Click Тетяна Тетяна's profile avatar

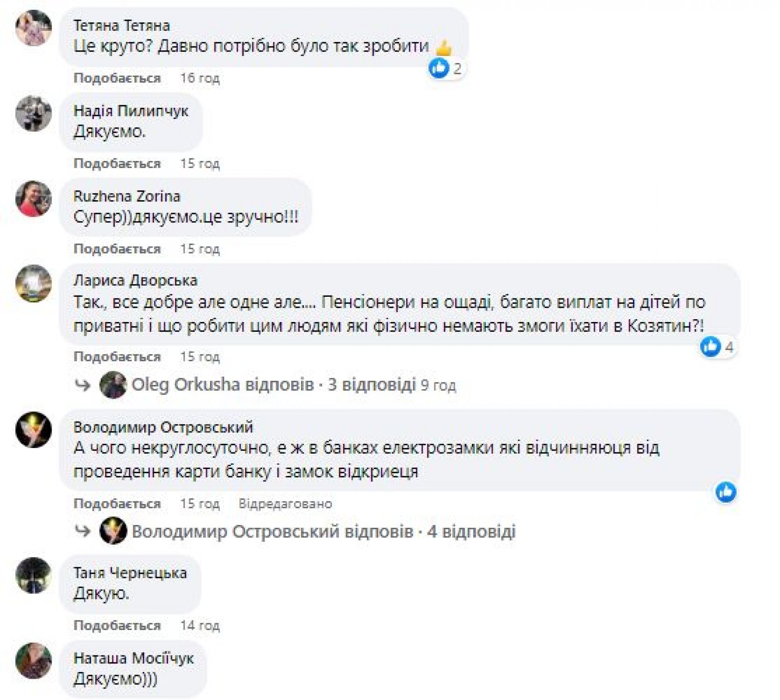pos(33,28)
